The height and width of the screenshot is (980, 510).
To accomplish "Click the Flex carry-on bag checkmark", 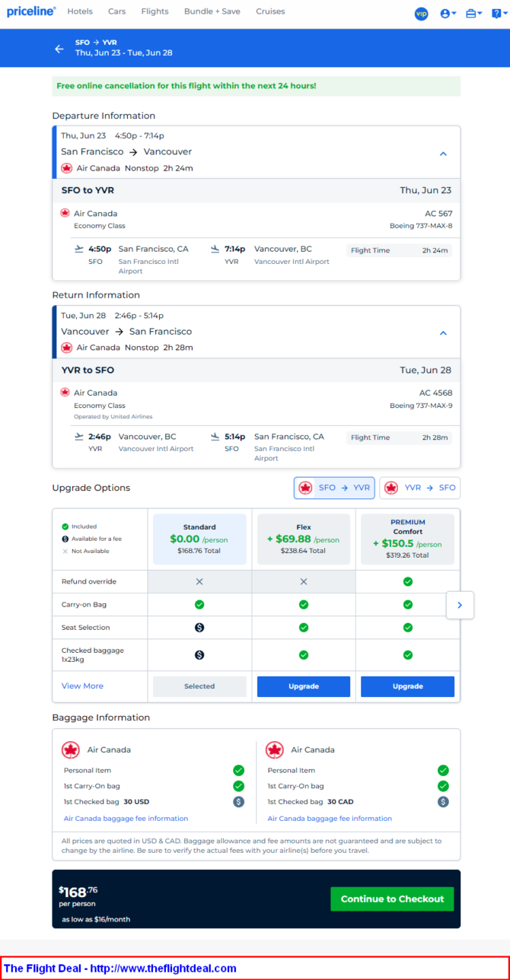I will pyautogui.click(x=304, y=604).
